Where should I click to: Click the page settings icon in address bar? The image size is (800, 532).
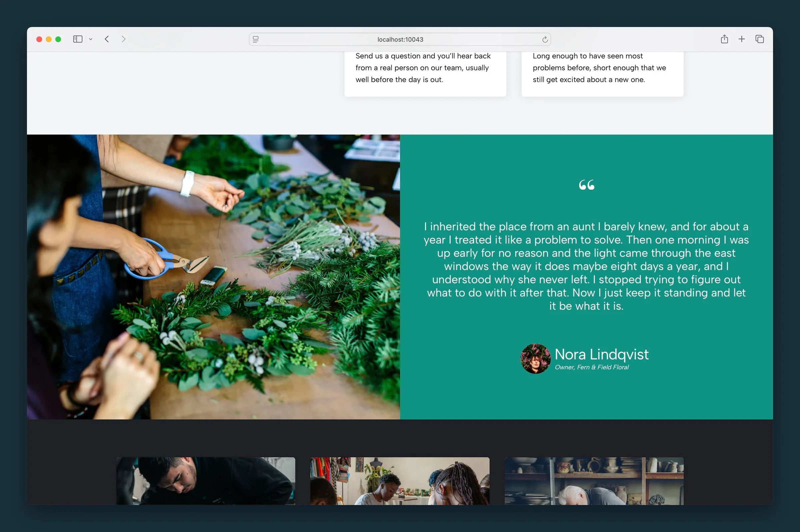[256, 39]
